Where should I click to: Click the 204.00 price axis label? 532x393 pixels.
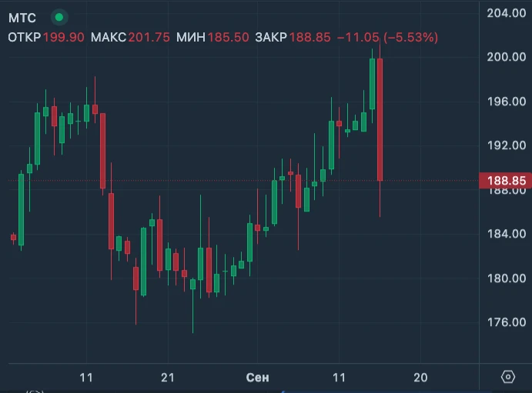tap(507, 13)
